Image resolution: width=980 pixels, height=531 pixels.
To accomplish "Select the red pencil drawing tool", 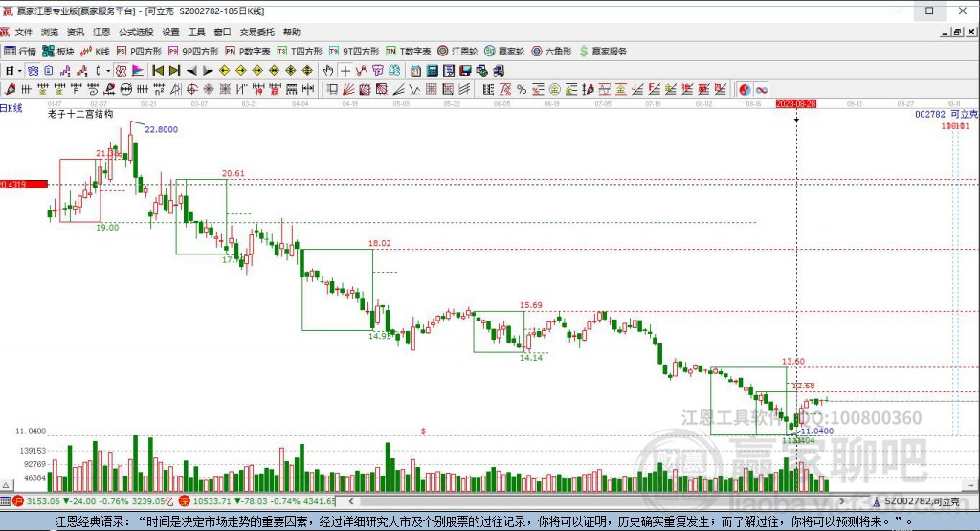I will [x=10, y=89].
